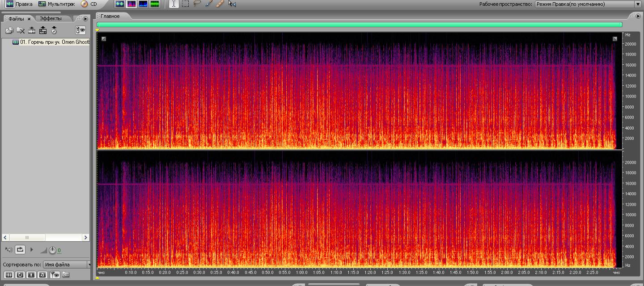The height and width of the screenshot is (286, 644).
Task: Click the insert into multitrack icon
Action: (x=43, y=30)
